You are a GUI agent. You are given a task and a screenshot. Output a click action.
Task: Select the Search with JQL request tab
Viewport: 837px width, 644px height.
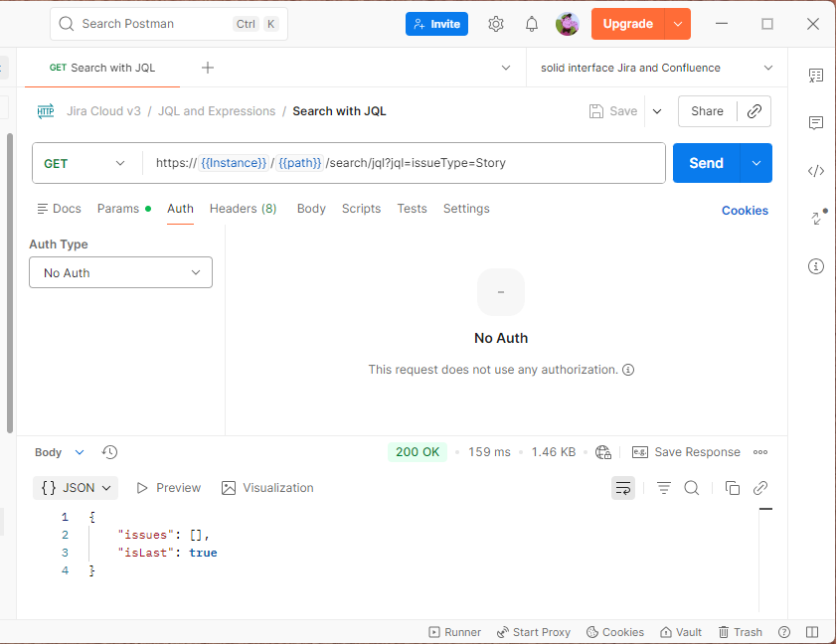(102, 68)
